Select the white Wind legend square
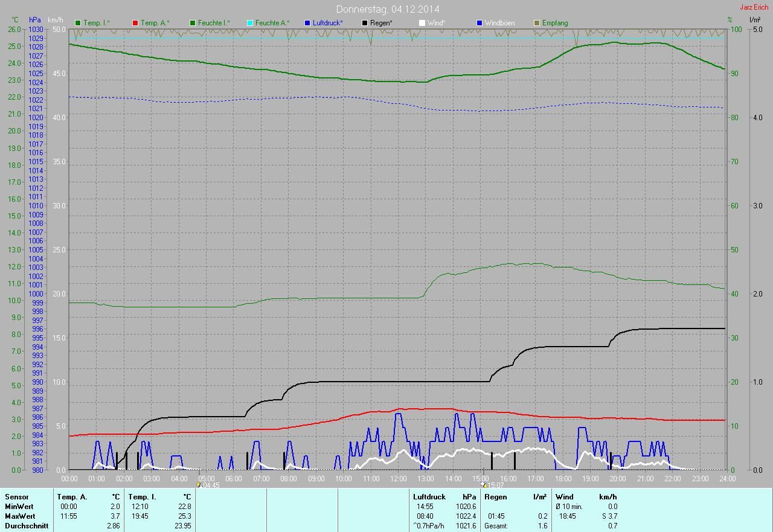Screen dimensions: 773x532 [x=422, y=23]
